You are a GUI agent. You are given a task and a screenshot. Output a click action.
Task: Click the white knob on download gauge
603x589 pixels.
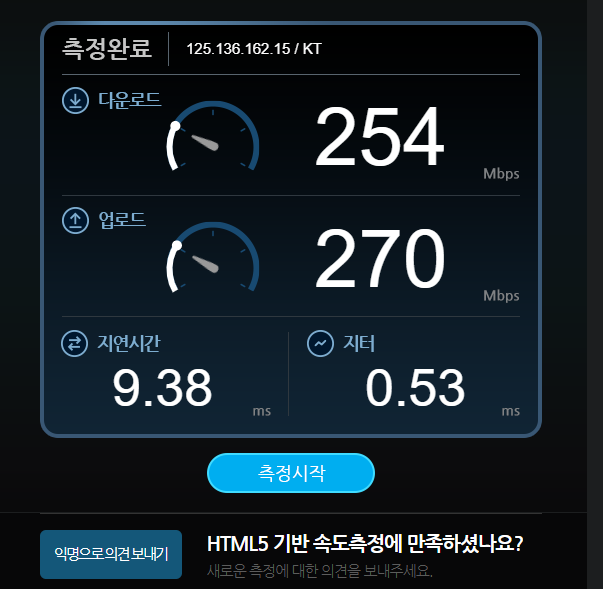[x=175, y=126]
